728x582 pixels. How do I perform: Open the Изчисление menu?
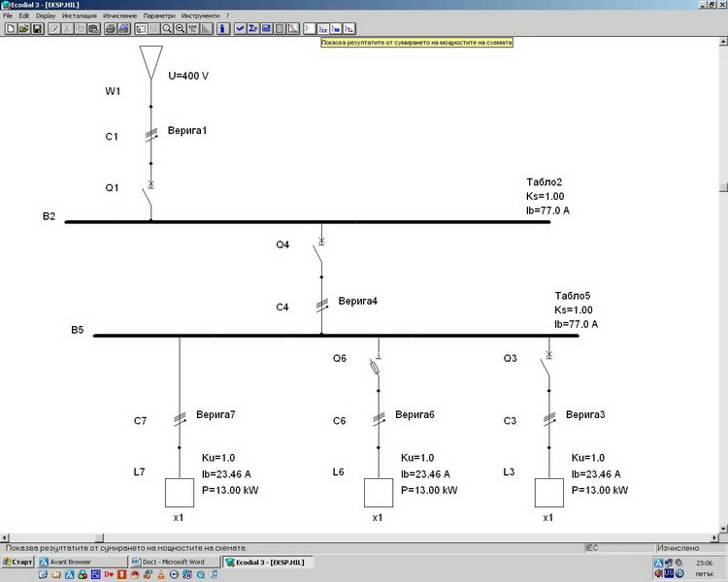[119, 16]
